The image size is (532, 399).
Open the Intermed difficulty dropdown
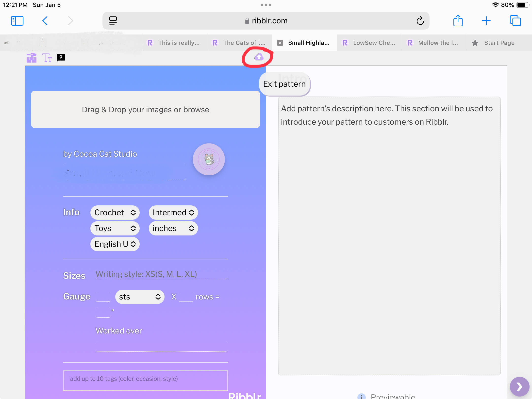(173, 213)
